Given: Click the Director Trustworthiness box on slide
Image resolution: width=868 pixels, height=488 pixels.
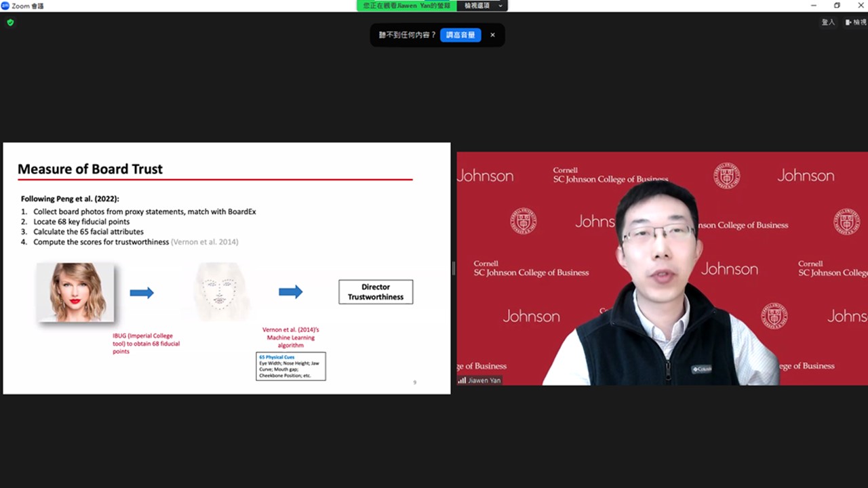Looking at the screenshot, I should [376, 292].
